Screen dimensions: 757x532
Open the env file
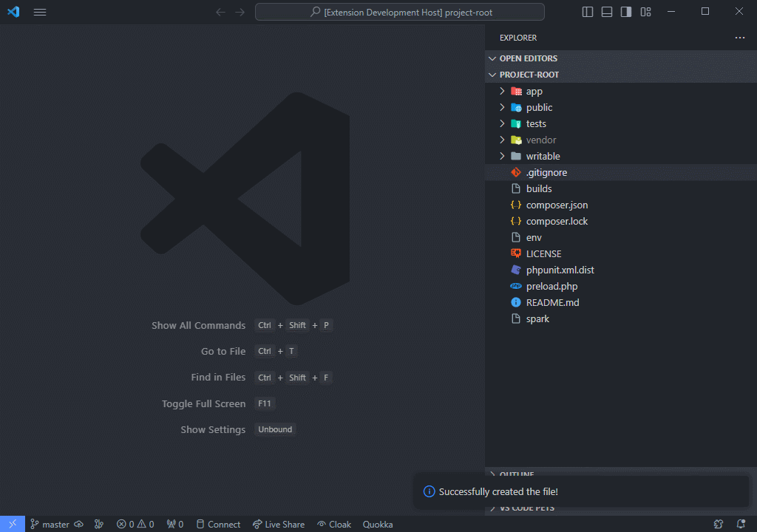(x=621, y=237)
